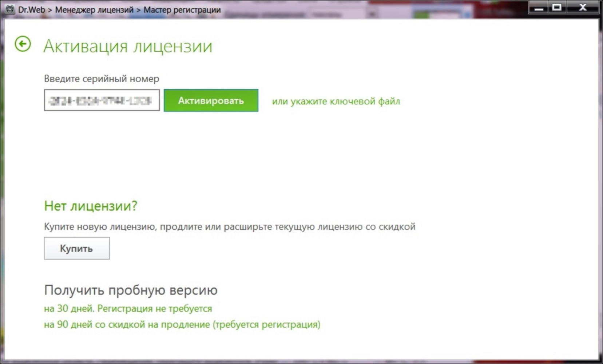Click the 'Активация лицензии' heading

click(x=128, y=46)
